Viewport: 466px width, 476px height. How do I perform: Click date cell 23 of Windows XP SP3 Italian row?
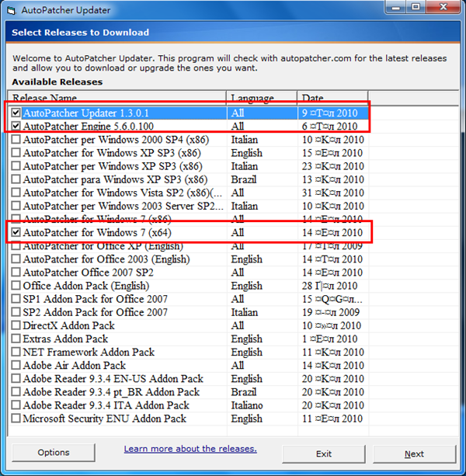tap(332, 166)
